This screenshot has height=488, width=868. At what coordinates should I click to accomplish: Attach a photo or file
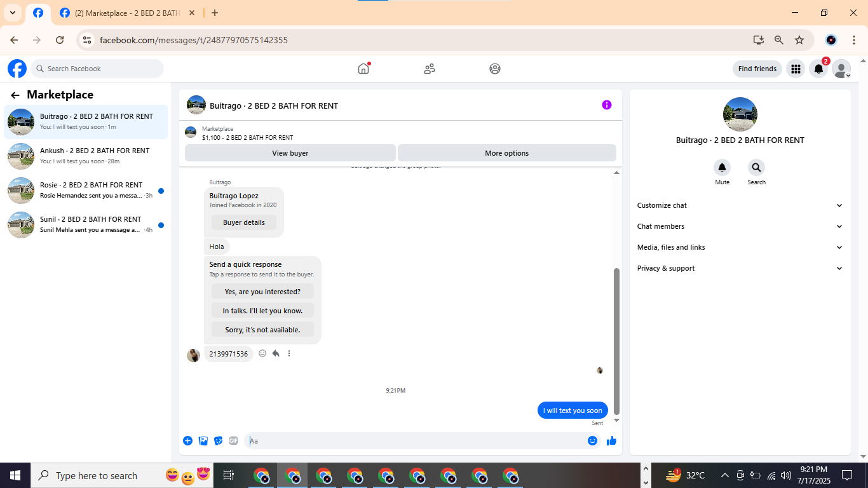pyautogui.click(x=203, y=441)
